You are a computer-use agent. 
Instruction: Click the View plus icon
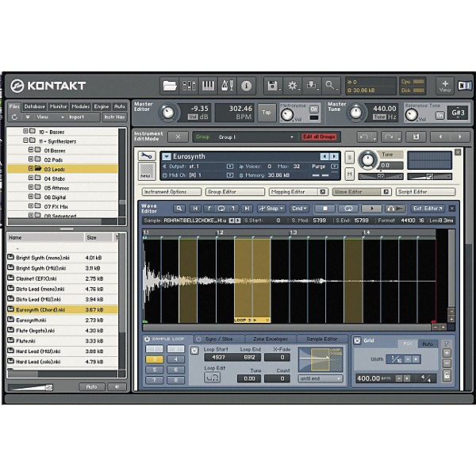(445, 86)
